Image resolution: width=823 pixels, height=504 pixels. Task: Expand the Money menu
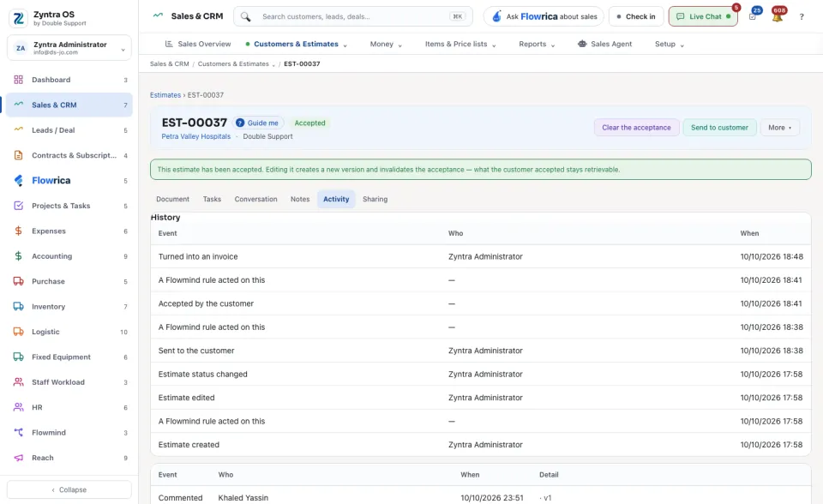pos(386,44)
